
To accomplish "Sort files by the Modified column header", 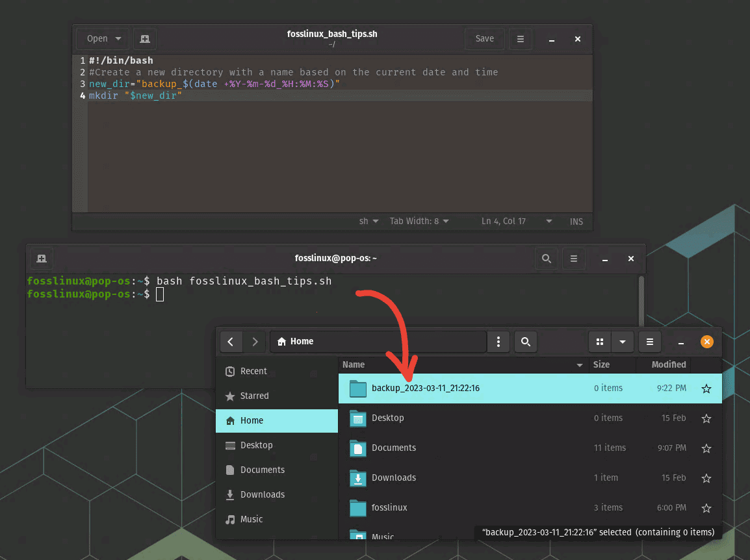I will pos(669,364).
